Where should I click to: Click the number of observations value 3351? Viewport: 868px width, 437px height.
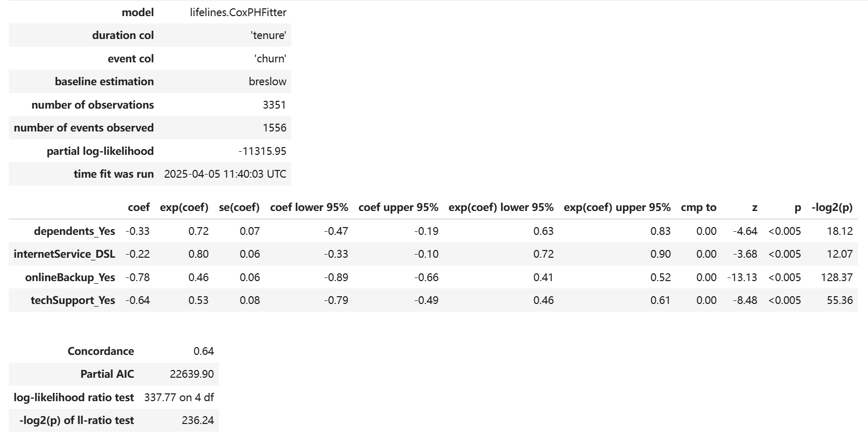274,105
